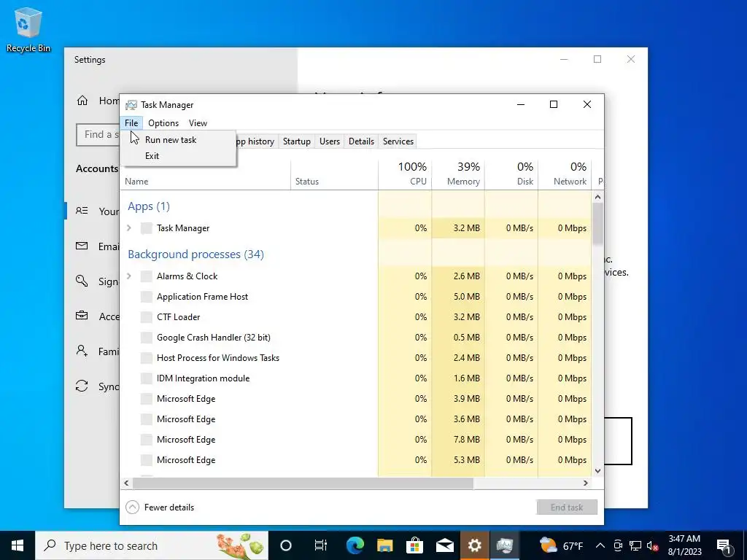Select the Microsoft Edge 3.9 MB row
747x560 pixels.
[x=356, y=399]
